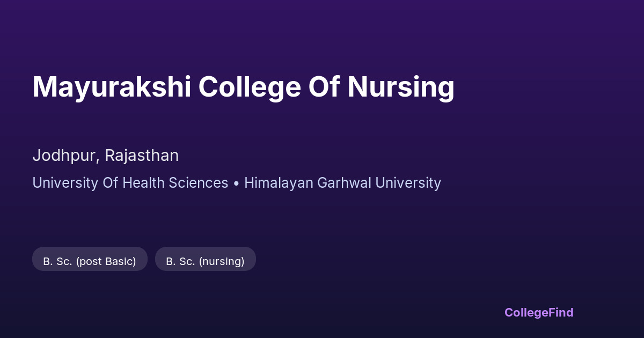The height and width of the screenshot is (338, 644).
Task: Click the (nursing) text inside the second tag
Action: 222,261
